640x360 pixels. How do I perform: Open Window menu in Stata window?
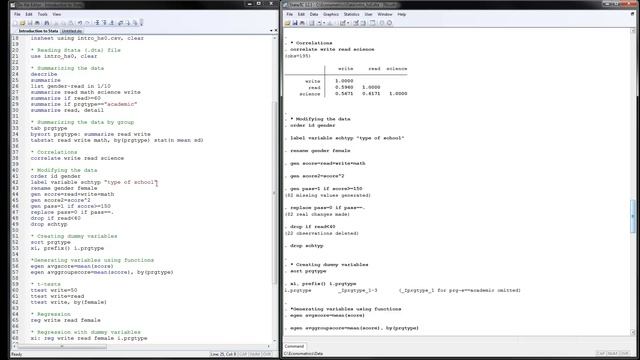pyautogui.click(x=384, y=14)
